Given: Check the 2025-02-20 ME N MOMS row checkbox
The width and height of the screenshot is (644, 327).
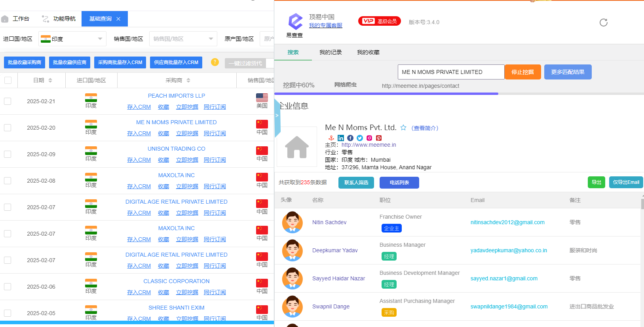Looking at the screenshot, I should pos(8,128).
